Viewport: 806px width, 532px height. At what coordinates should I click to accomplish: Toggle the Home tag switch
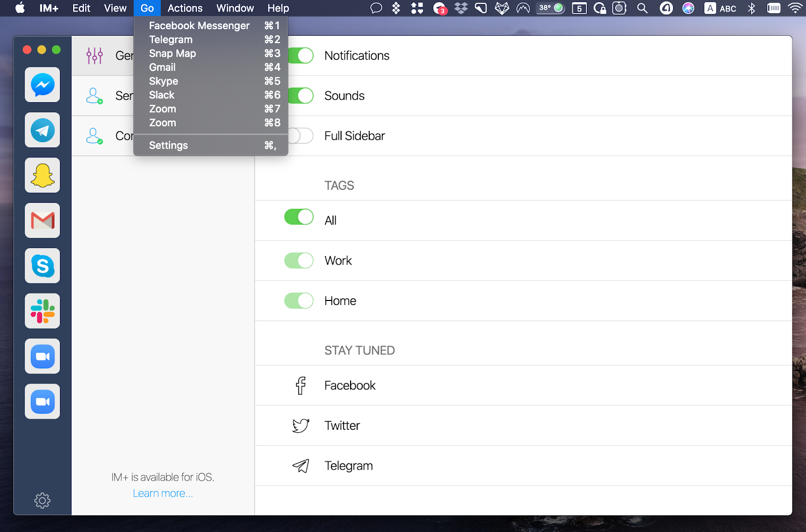click(x=298, y=300)
